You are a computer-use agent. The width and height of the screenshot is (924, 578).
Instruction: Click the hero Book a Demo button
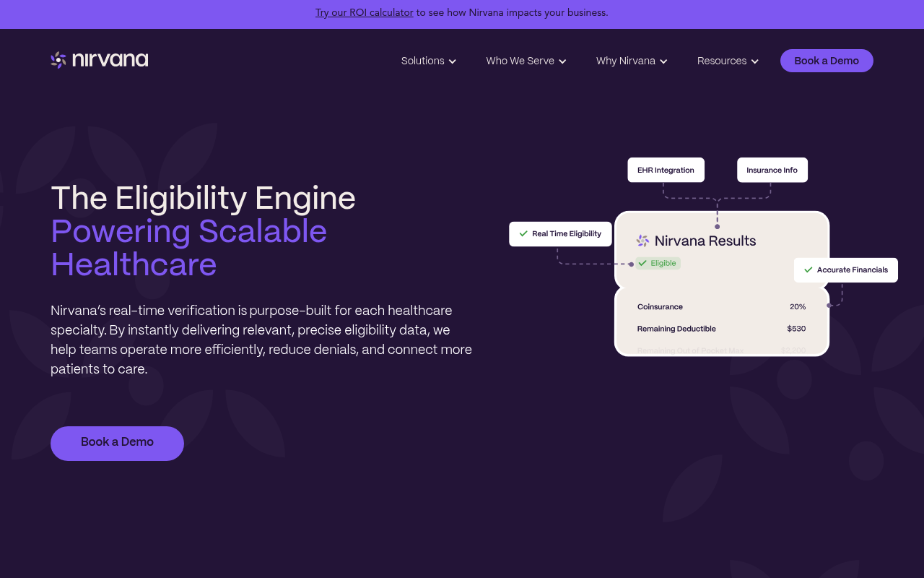tap(117, 443)
